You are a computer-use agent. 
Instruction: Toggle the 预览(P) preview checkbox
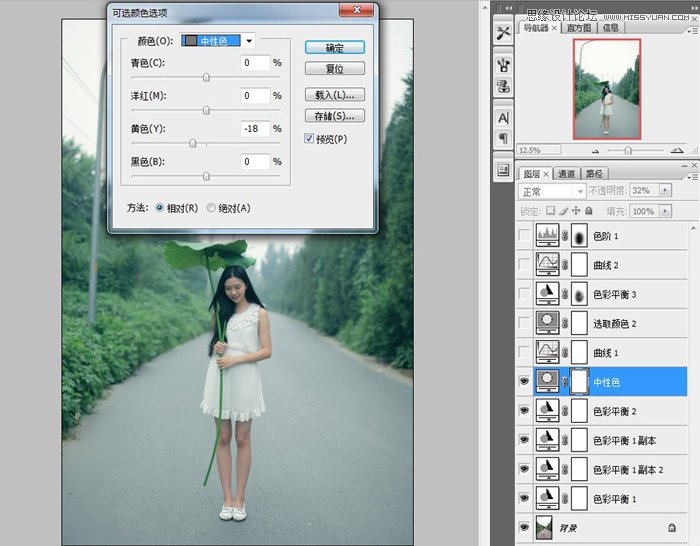point(309,139)
